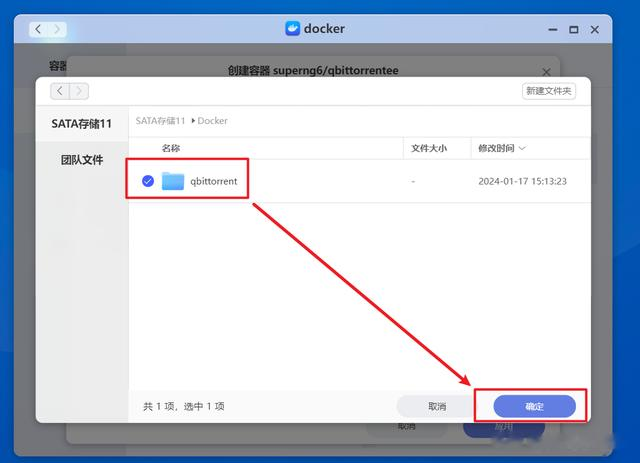Navigate back in the file picker dialog
This screenshot has width=640, height=463.
tap(60, 91)
